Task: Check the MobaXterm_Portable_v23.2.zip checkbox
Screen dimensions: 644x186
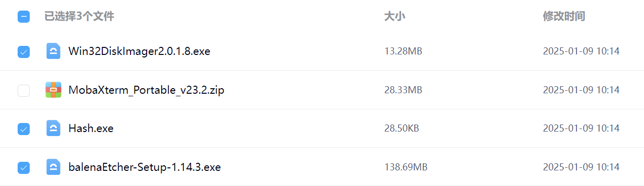Action: point(24,90)
